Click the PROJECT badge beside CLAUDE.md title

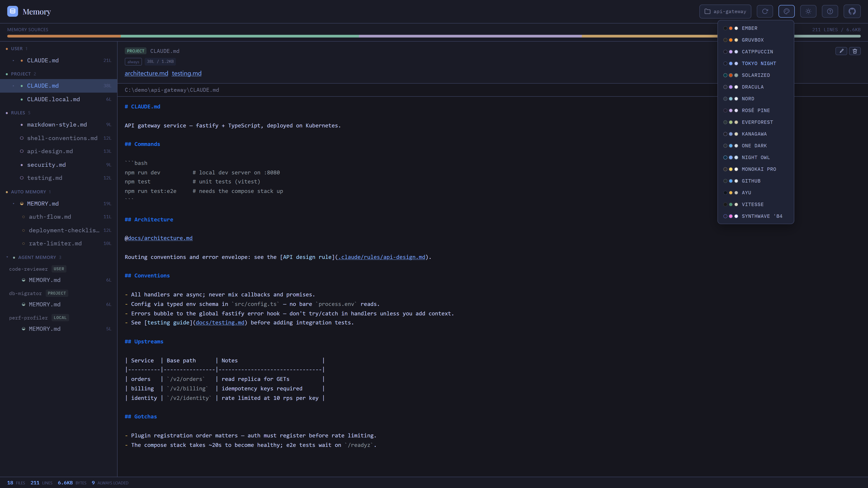tap(135, 51)
